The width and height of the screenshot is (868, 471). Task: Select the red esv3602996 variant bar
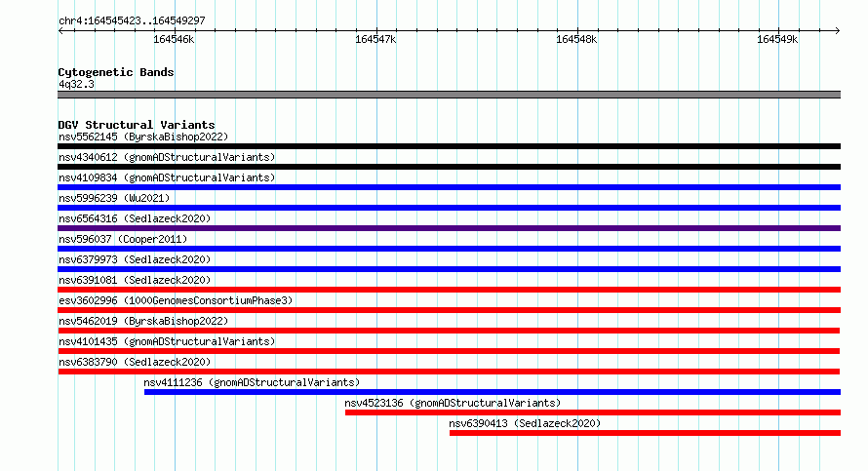449,310
